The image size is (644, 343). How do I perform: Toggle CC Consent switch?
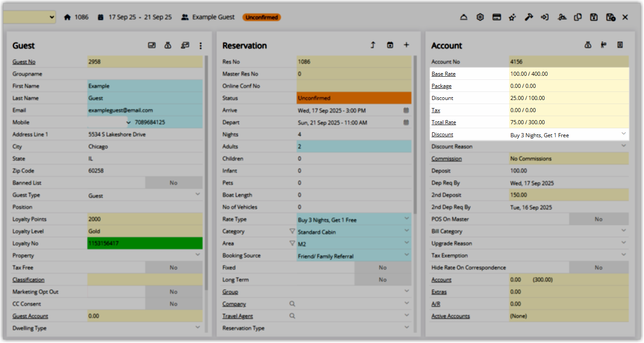[174, 304]
